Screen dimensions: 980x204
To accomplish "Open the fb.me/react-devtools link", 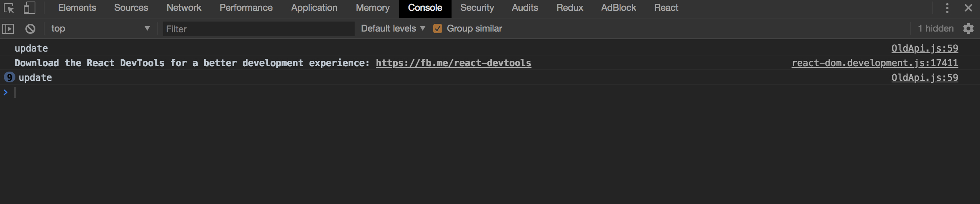I will (x=453, y=63).
